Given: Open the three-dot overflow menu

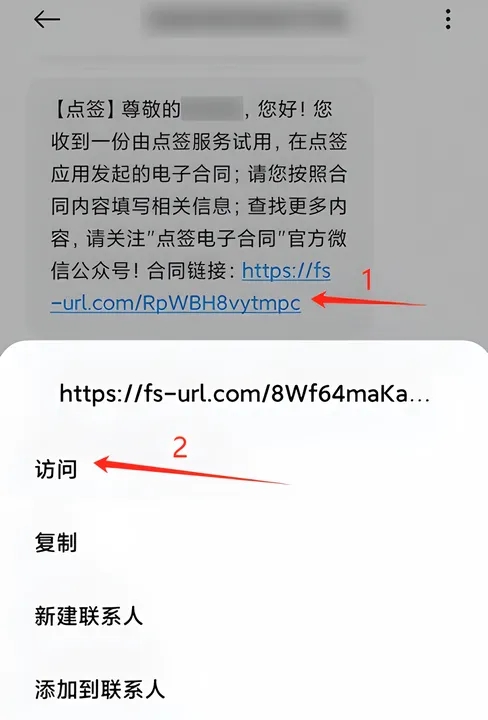Looking at the screenshot, I should (448, 19).
